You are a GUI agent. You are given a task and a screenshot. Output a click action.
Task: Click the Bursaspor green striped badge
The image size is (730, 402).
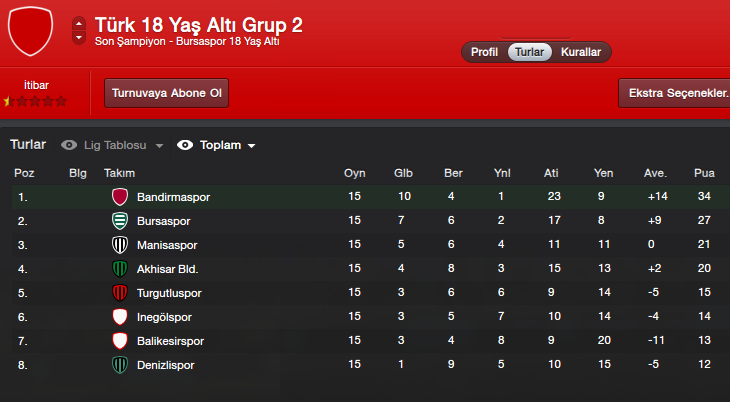point(120,221)
